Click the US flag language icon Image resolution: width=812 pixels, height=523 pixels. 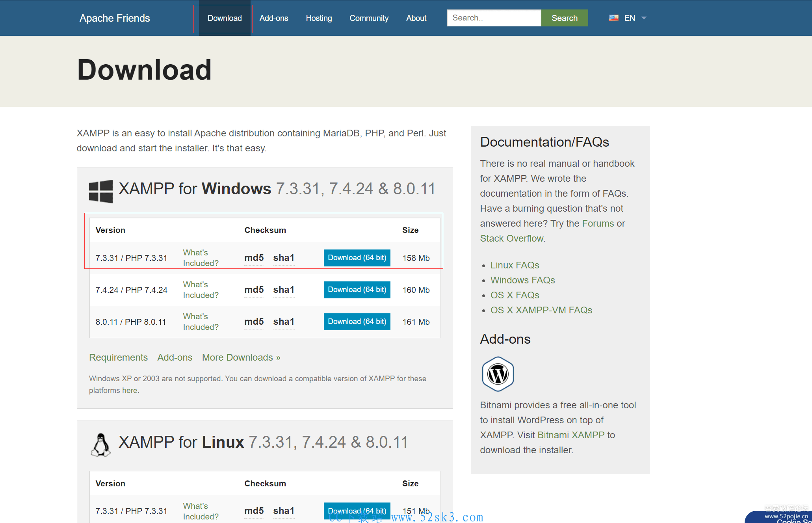pyautogui.click(x=613, y=18)
